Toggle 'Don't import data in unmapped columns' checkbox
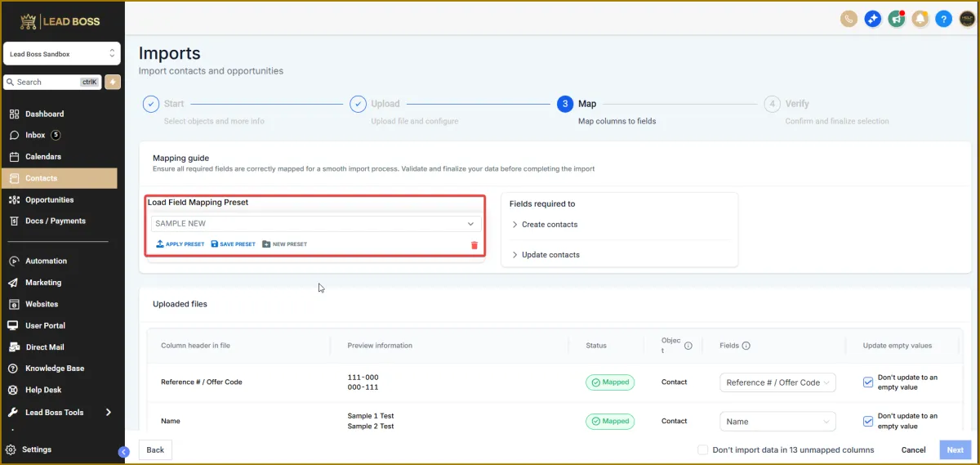Viewport: 980px width, 465px height. [702, 449]
